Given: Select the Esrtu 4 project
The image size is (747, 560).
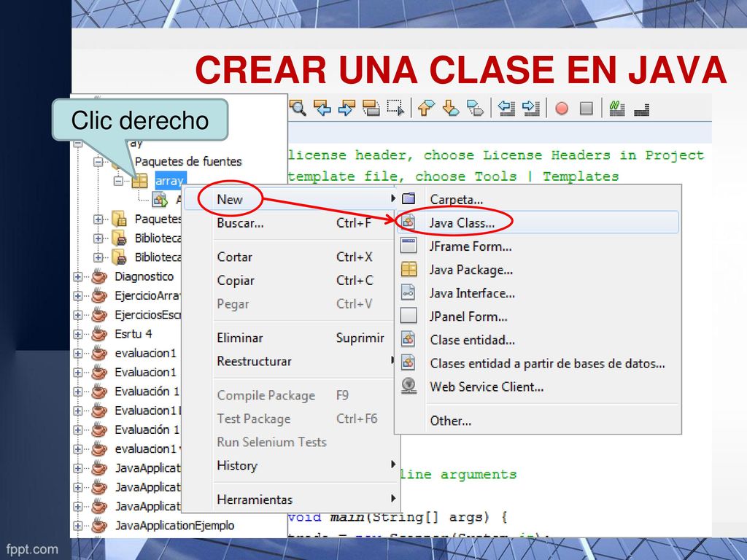Looking at the screenshot, I should 133,334.
